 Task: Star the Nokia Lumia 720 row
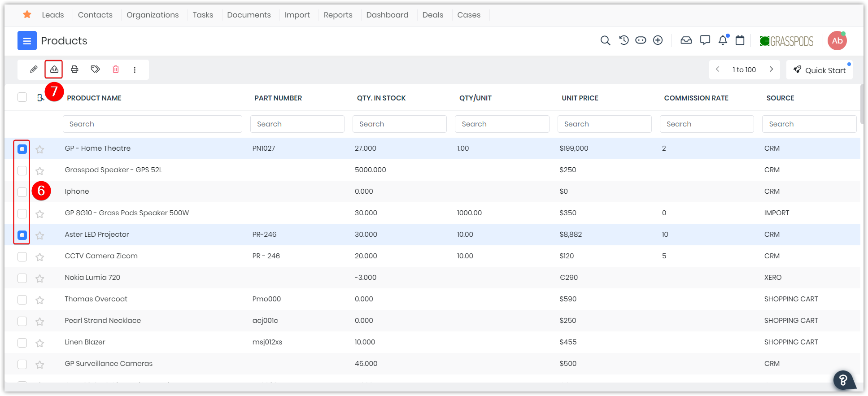(40, 279)
